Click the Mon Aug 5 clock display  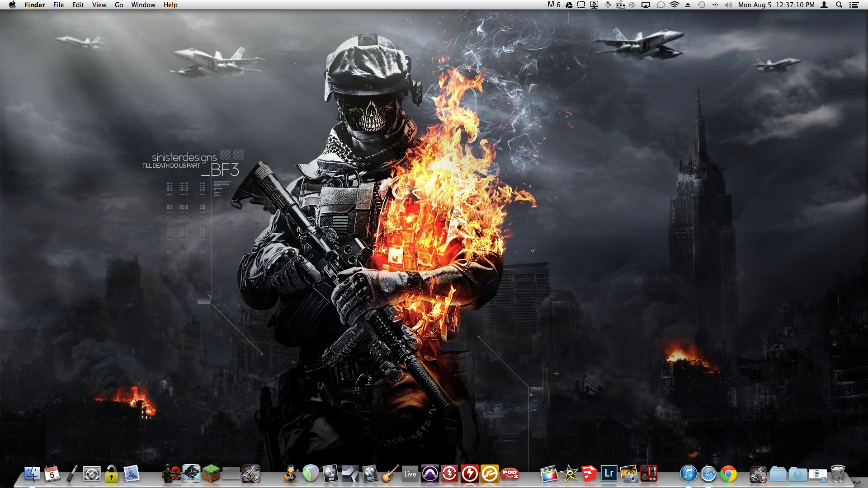[776, 5]
